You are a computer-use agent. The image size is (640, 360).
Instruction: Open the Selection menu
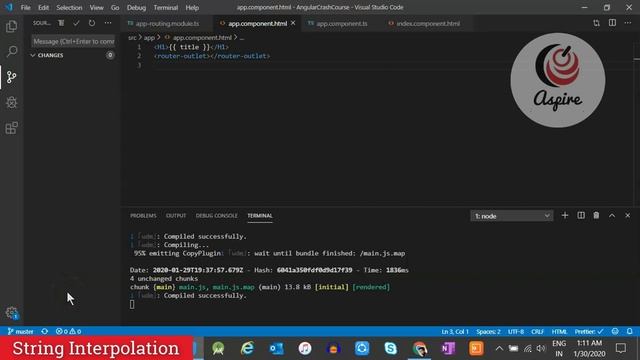[x=69, y=7]
